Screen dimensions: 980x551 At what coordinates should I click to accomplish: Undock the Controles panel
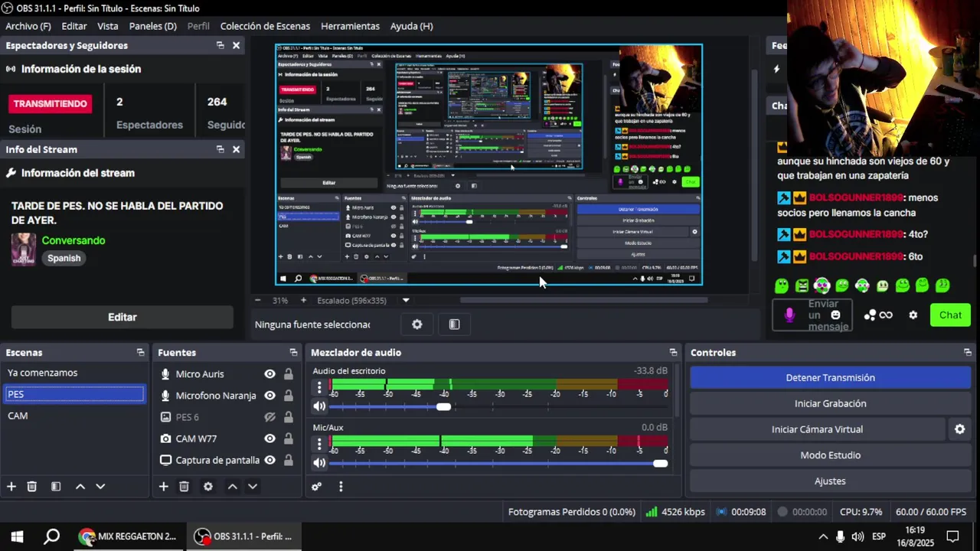click(x=968, y=353)
